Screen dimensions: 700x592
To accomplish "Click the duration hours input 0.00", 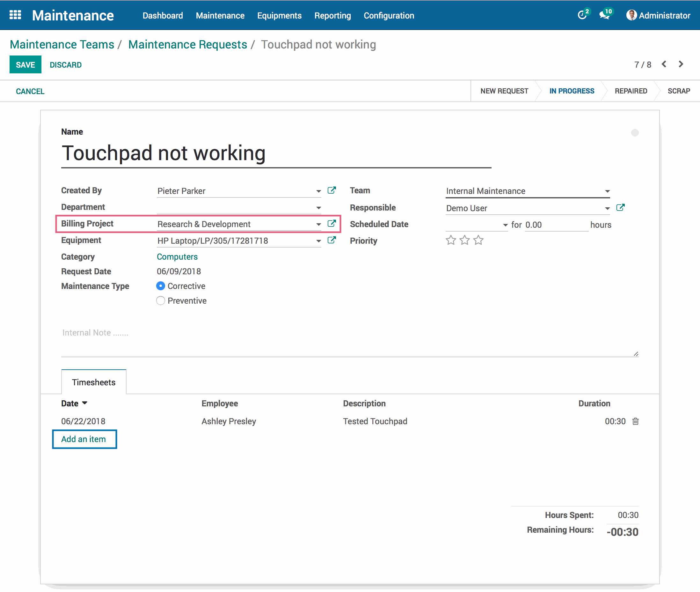I will point(556,225).
